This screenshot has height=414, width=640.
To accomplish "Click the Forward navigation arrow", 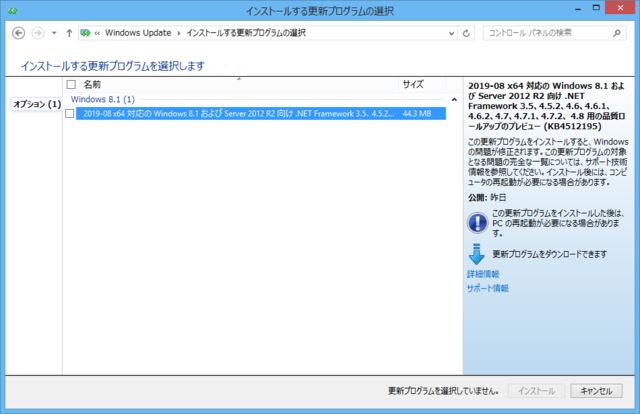I will pos(38,33).
